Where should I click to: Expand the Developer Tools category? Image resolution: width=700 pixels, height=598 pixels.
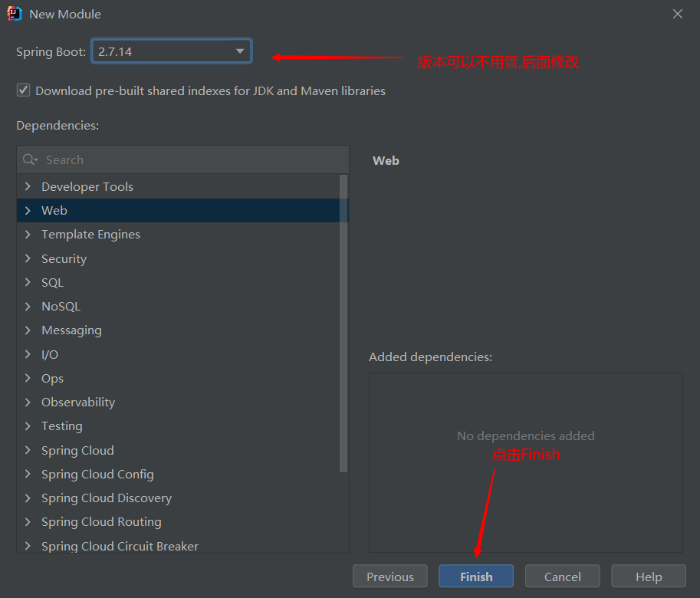click(28, 186)
